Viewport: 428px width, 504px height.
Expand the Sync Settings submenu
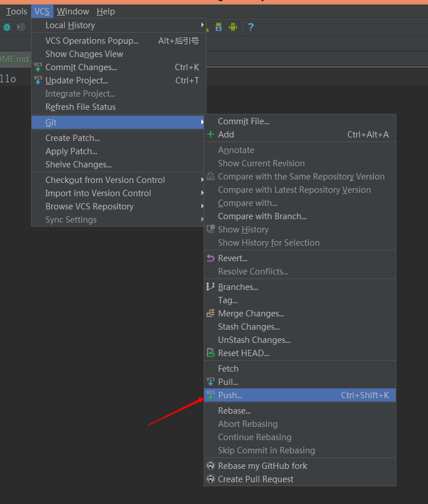tap(118, 220)
